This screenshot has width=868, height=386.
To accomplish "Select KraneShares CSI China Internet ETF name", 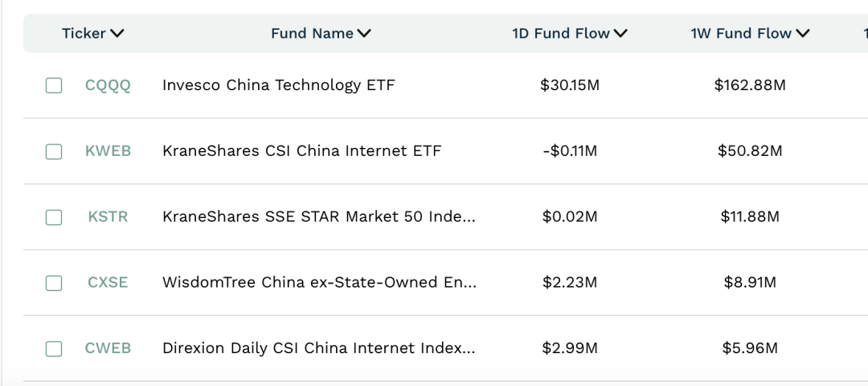I will 301,151.
